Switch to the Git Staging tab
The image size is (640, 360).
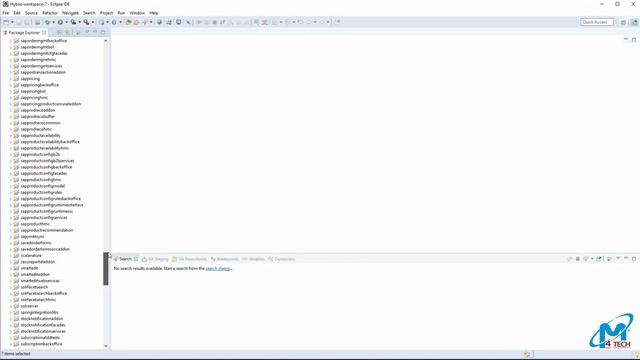[x=155, y=259]
